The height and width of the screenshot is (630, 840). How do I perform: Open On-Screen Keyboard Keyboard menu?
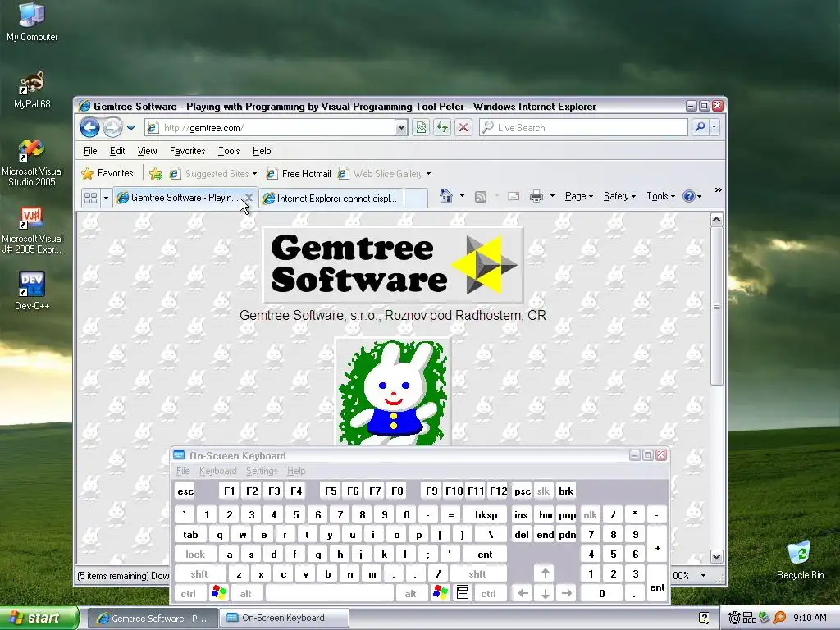pyautogui.click(x=217, y=471)
